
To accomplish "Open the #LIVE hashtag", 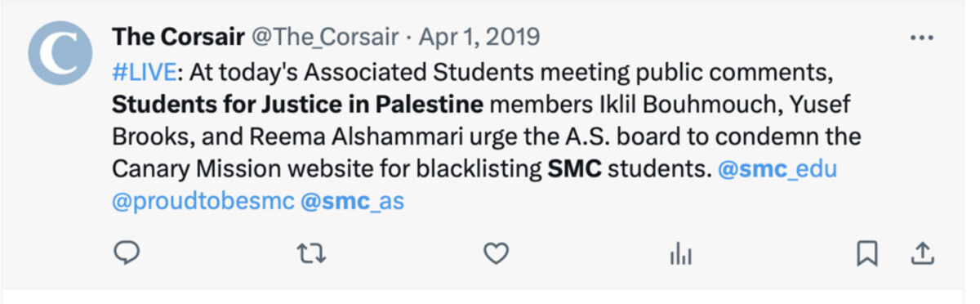I will 144,72.
